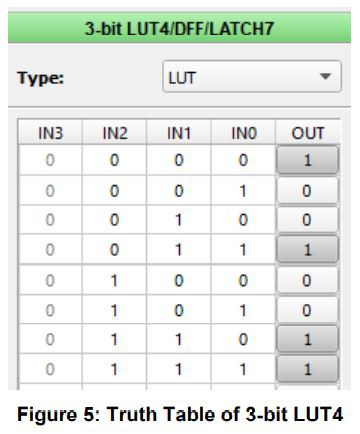Click the IN2 cell in row 0100
360x434 pixels.
coord(114,280)
